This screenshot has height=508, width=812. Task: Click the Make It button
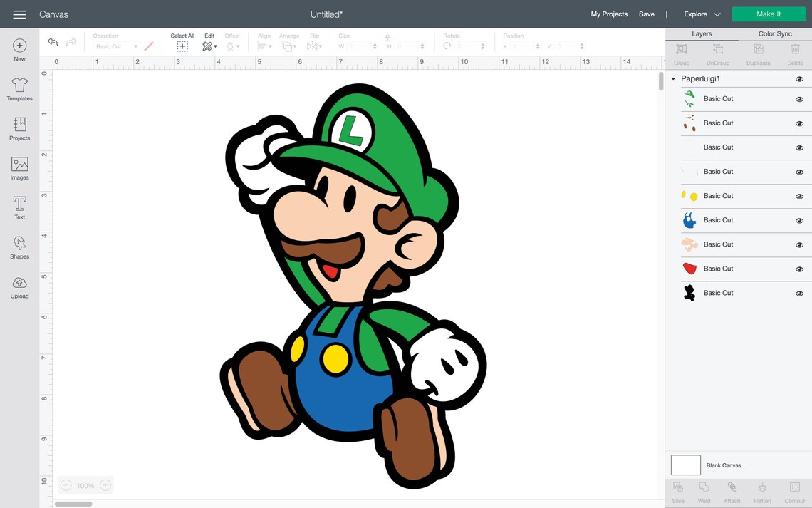coord(769,14)
